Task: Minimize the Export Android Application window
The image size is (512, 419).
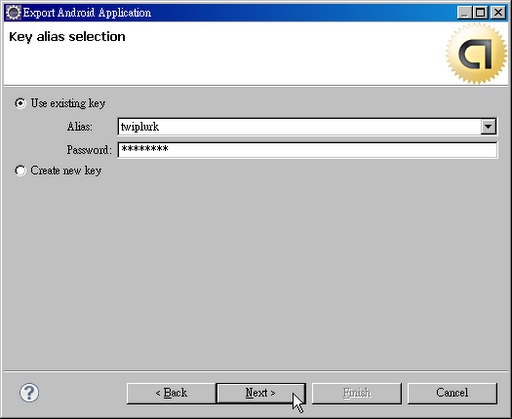Action: click(x=464, y=13)
